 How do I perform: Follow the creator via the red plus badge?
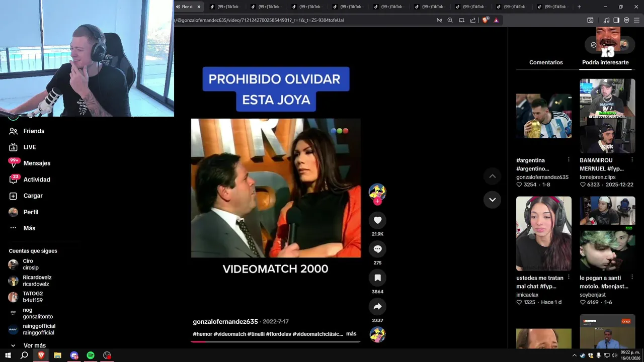(377, 201)
